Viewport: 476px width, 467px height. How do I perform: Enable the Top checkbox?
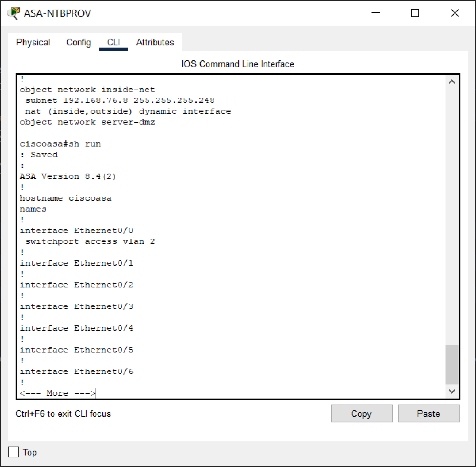(x=13, y=452)
